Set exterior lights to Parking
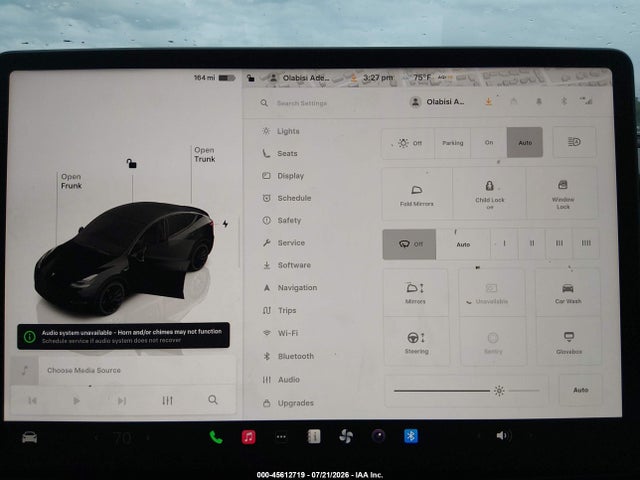The height and width of the screenshot is (480, 640). pos(453,143)
